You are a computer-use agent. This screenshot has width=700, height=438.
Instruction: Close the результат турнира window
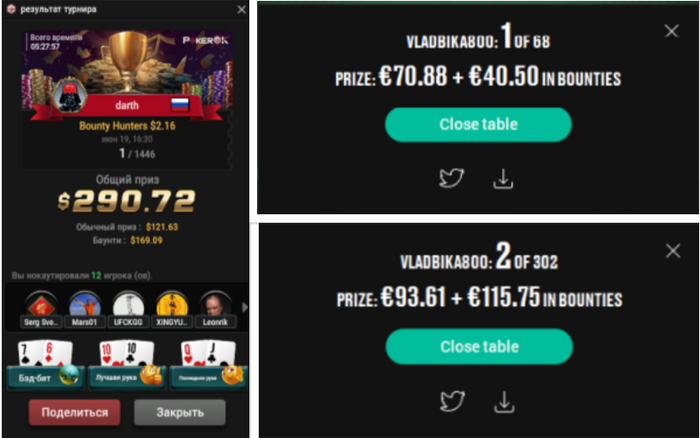pos(241,9)
